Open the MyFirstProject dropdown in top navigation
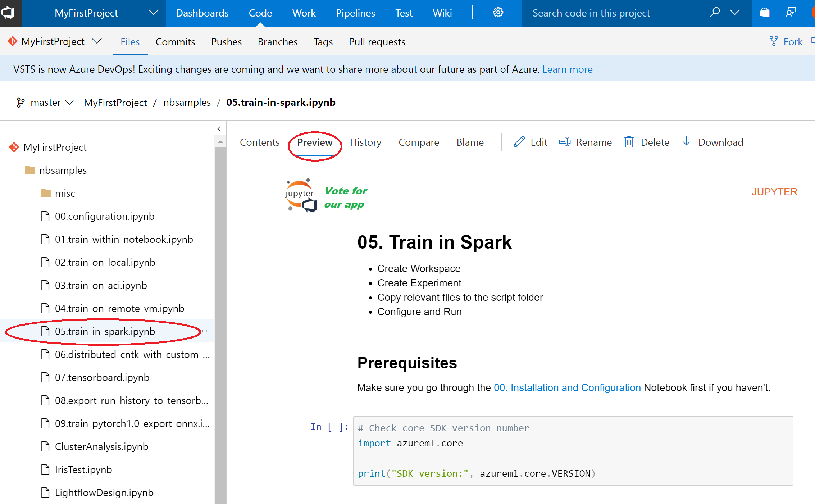This screenshot has width=815, height=504. point(154,12)
